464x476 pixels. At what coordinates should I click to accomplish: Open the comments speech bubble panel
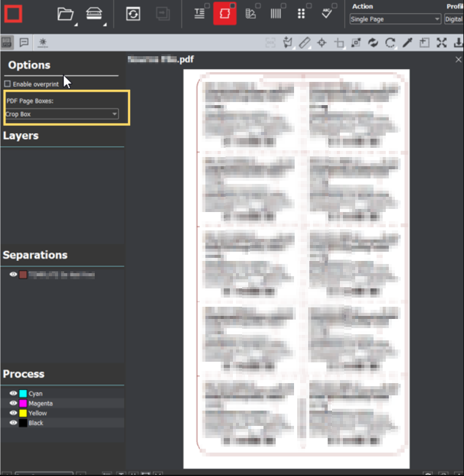tap(24, 43)
